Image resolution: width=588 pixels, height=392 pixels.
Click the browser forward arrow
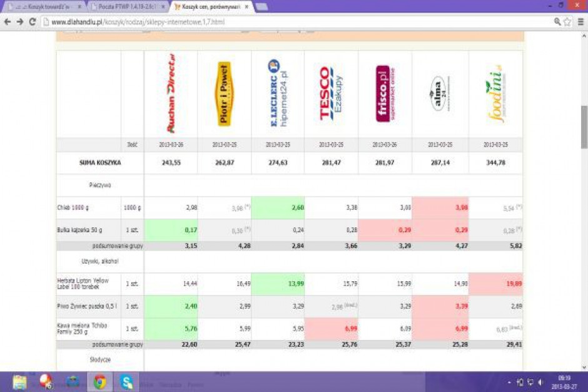coord(20,22)
